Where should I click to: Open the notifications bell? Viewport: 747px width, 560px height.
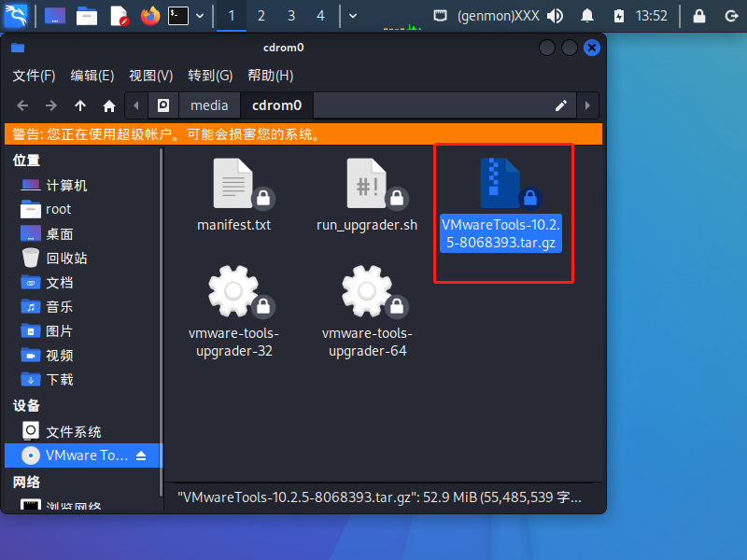point(587,16)
